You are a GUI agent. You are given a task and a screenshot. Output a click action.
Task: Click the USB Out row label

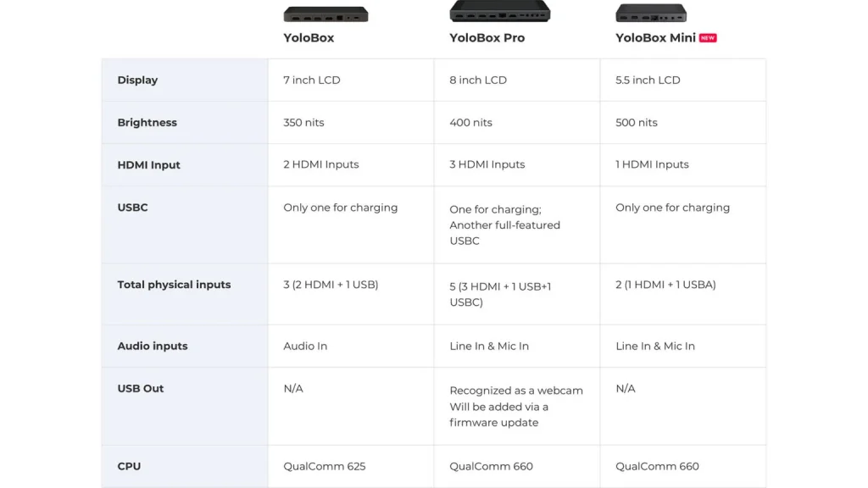tap(140, 388)
